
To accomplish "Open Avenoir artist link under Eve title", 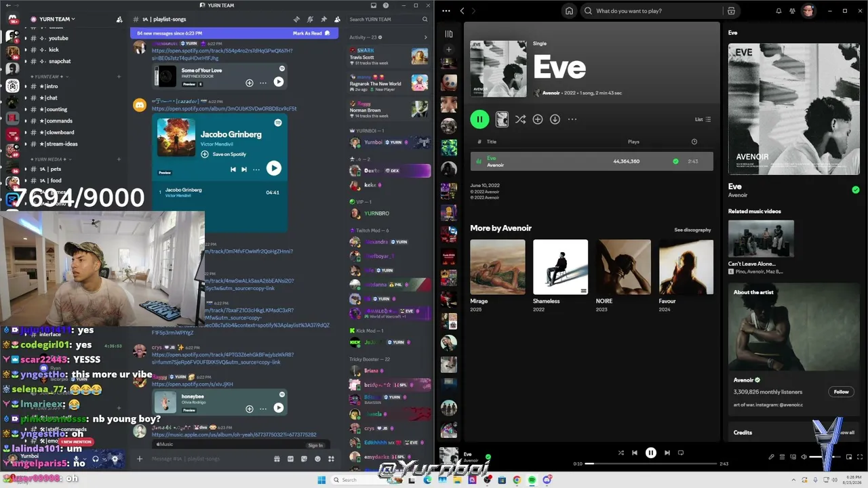I will [551, 93].
